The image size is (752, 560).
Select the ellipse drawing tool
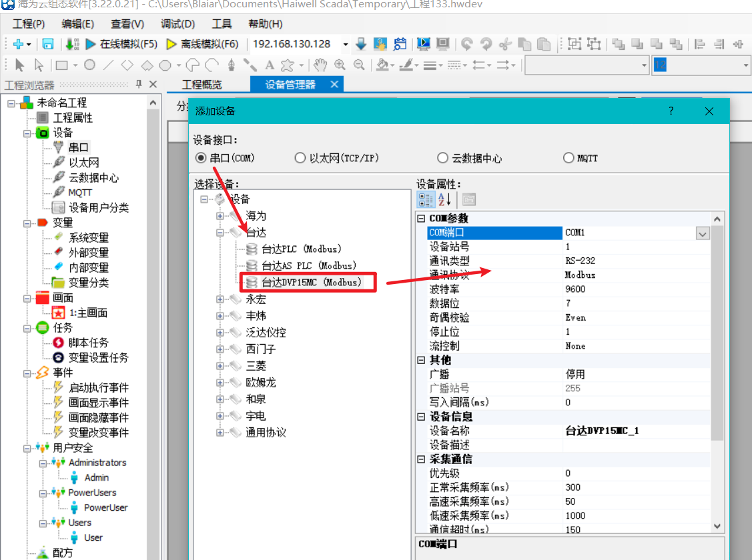click(89, 65)
